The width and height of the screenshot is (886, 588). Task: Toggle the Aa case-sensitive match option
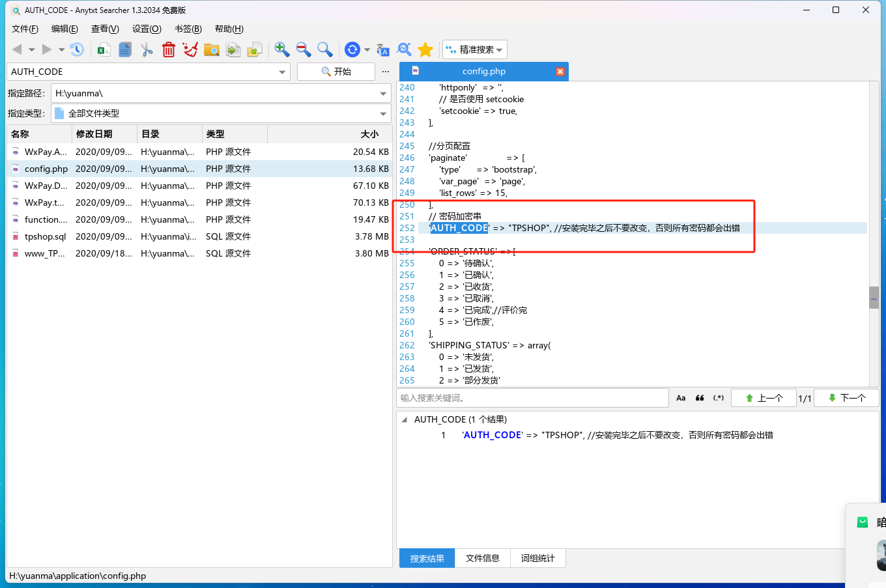(x=681, y=398)
